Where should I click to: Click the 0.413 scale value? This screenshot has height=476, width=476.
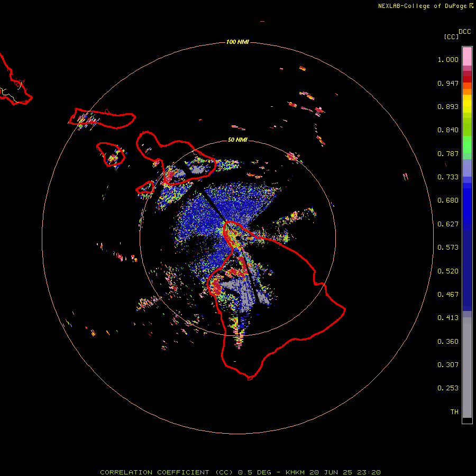448,318
